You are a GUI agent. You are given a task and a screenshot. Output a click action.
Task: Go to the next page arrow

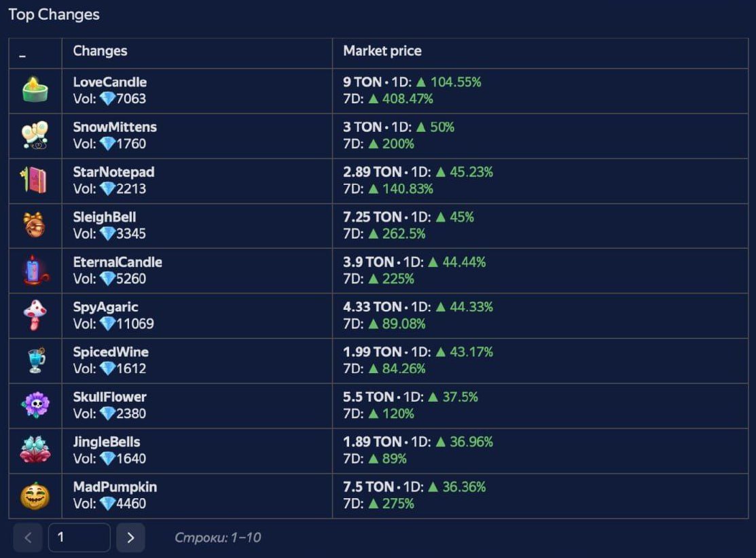click(x=130, y=537)
